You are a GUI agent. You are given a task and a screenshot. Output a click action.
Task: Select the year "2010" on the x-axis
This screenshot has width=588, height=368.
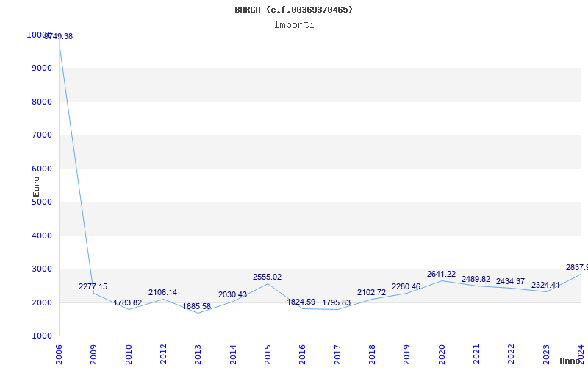[129, 355]
